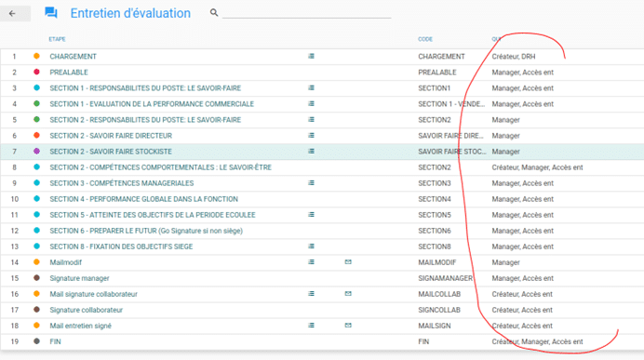The width and height of the screenshot is (644, 360).
Task: Open SECTION 8 - FIXATION DES OBJECTIFS SIEGE
Action: tap(121, 247)
